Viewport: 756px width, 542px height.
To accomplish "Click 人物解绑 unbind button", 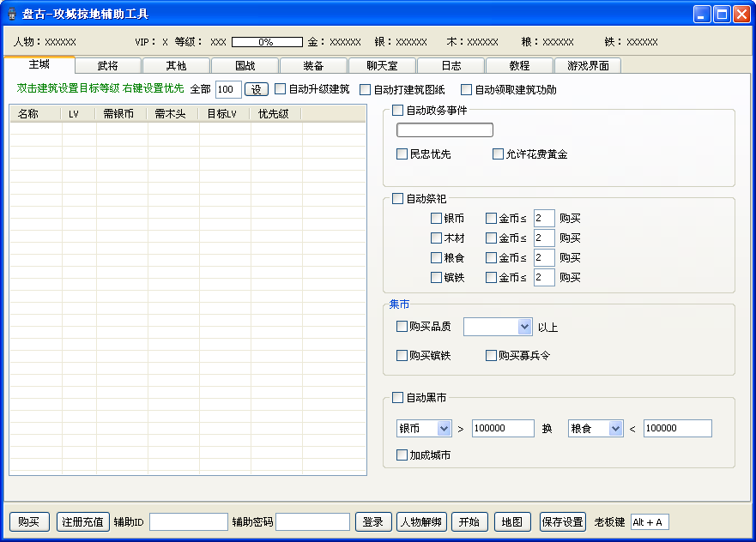I will click(x=422, y=521).
